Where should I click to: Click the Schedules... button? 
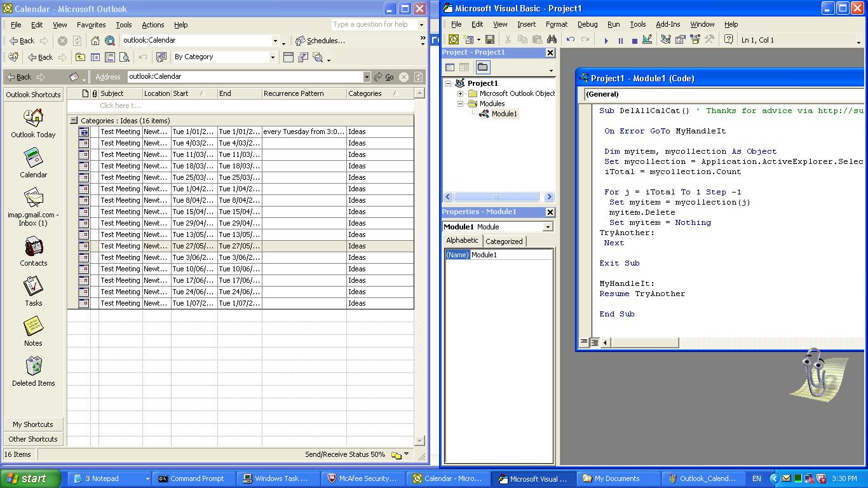coord(320,41)
